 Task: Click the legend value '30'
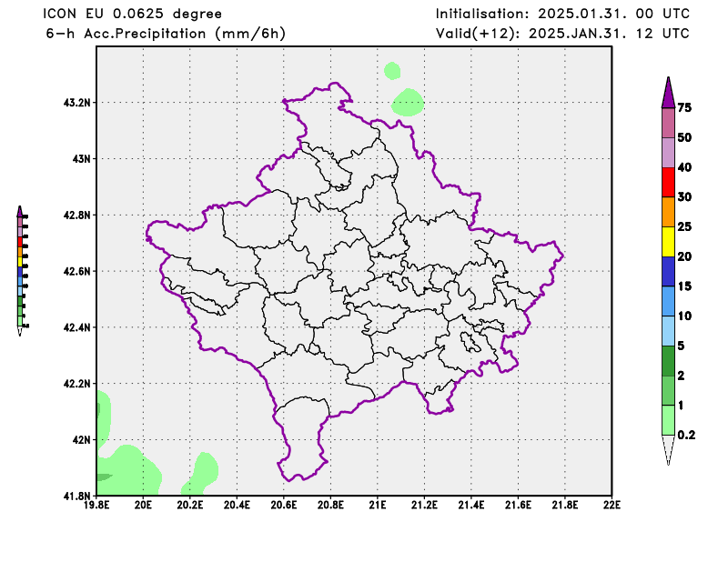point(684,196)
